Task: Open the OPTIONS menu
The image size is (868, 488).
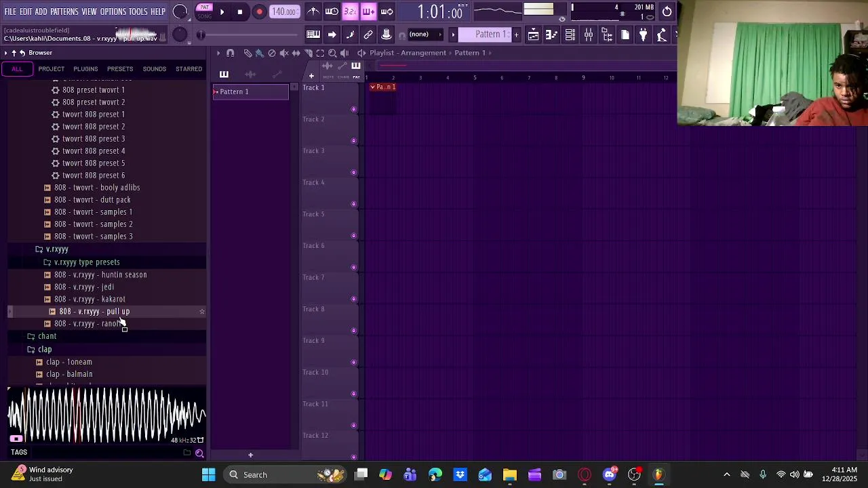Action: [113, 12]
